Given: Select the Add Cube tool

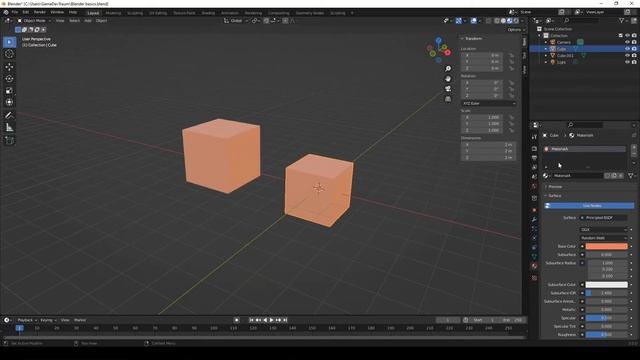Looking at the screenshot, I should click(x=9, y=140).
